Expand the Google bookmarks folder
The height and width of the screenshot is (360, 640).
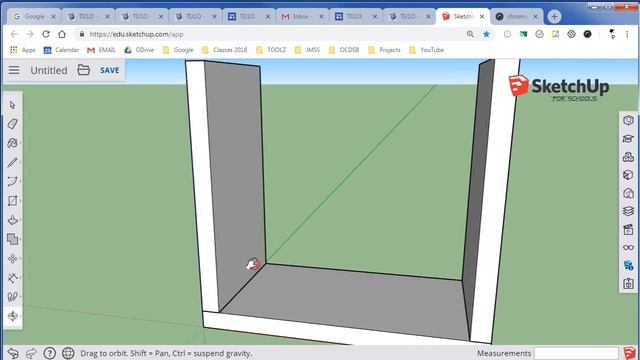click(x=178, y=50)
